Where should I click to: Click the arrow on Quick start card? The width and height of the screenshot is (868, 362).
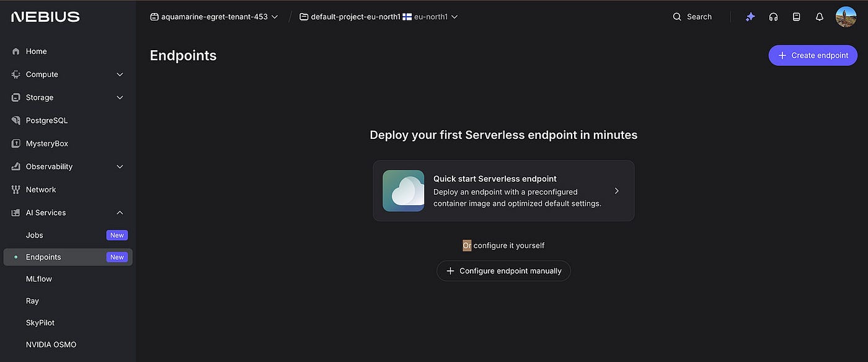click(x=616, y=191)
